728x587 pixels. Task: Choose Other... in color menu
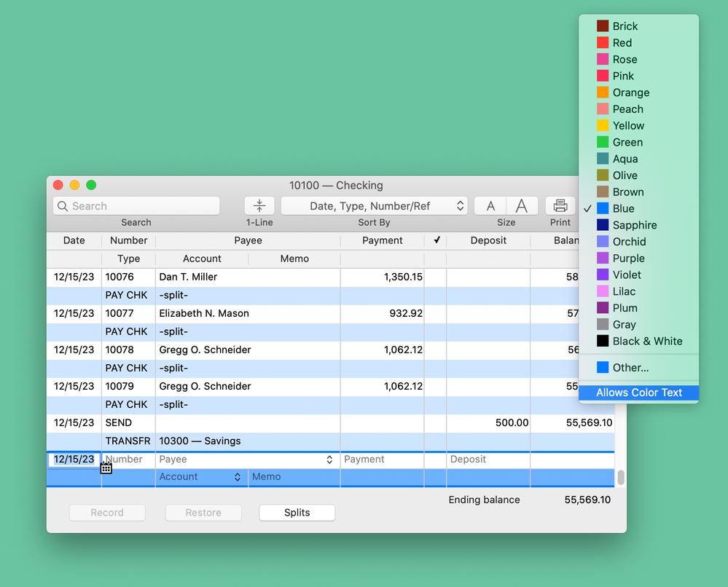(630, 368)
